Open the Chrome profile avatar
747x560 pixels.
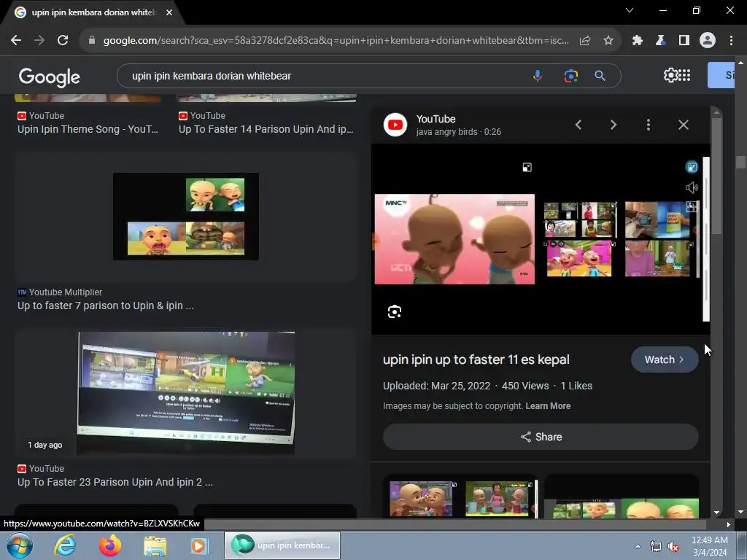tap(708, 41)
